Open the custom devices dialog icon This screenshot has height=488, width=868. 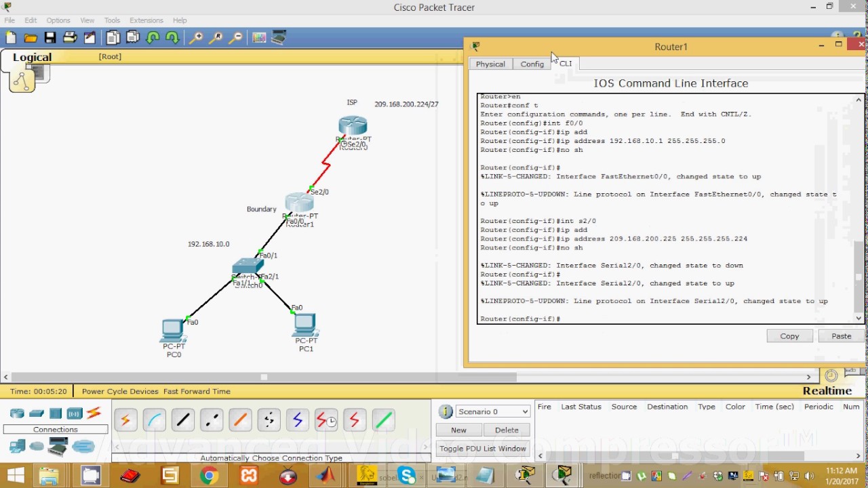pos(279,38)
